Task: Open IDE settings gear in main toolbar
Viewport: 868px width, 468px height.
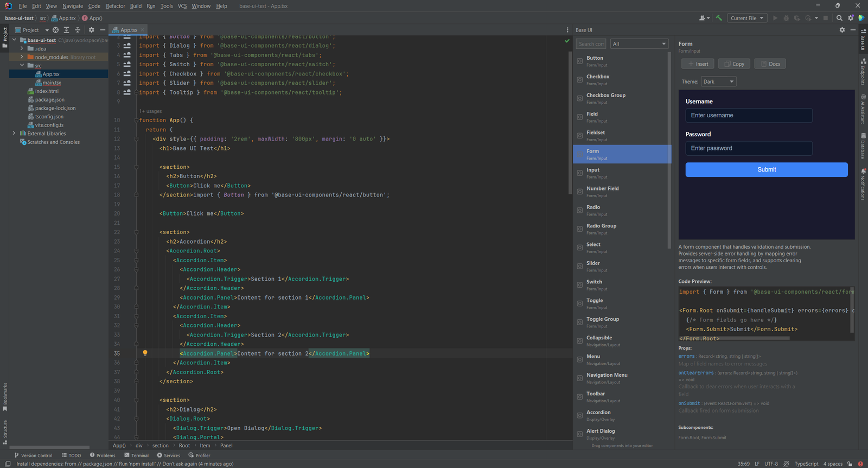Action: (851, 18)
